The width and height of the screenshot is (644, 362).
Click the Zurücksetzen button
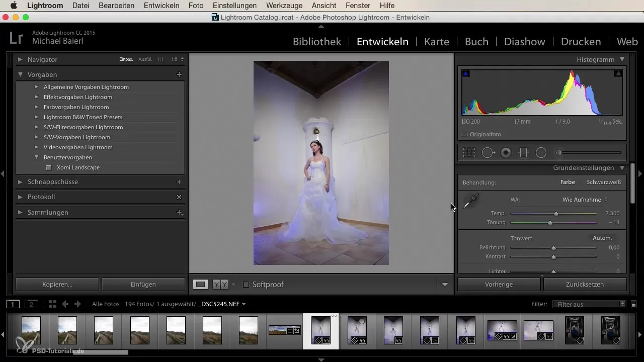tap(585, 284)
